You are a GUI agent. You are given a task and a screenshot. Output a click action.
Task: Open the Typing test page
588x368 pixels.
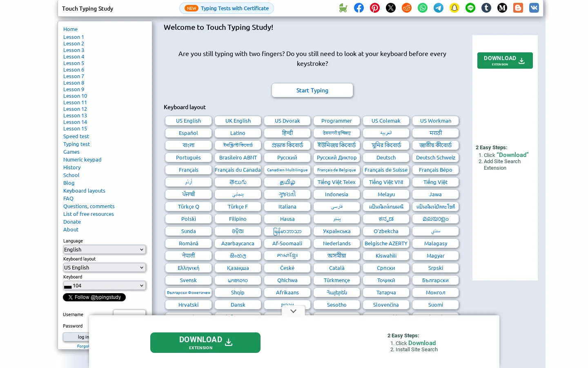(76, 144)
